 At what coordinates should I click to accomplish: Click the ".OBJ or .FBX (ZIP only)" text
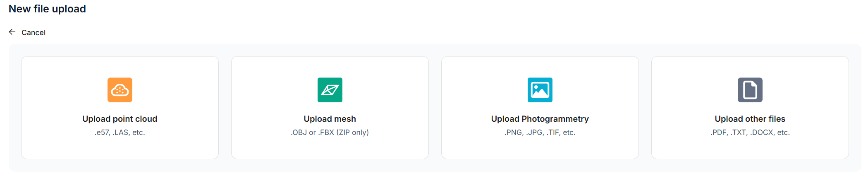click(x=330, y=132)
